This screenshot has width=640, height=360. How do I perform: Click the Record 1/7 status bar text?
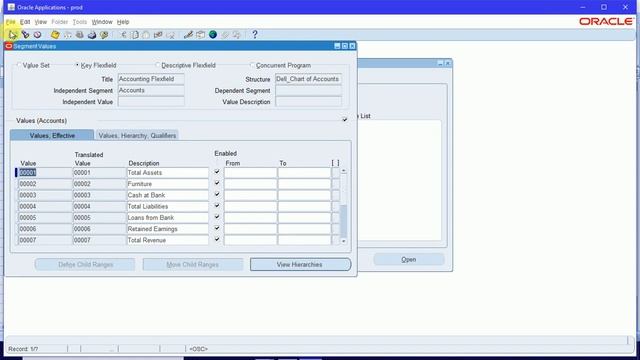pyautogui.click(x=23, y=349)
